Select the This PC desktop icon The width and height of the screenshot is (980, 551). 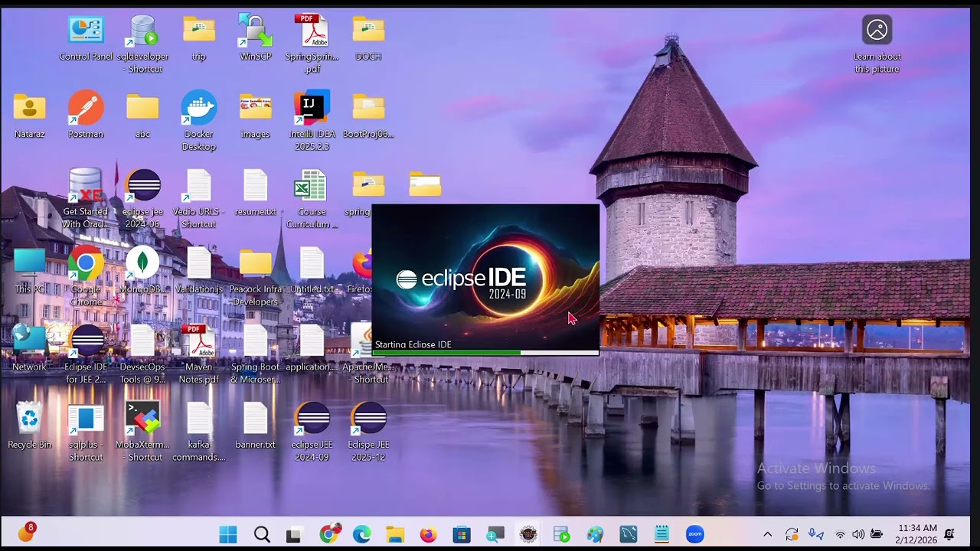(x=30, y=271)
